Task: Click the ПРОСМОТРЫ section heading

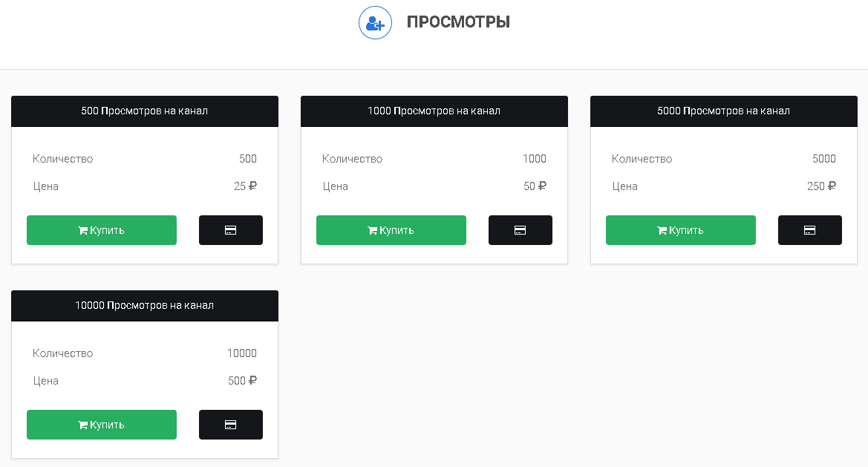Action: tap(458, 22)
